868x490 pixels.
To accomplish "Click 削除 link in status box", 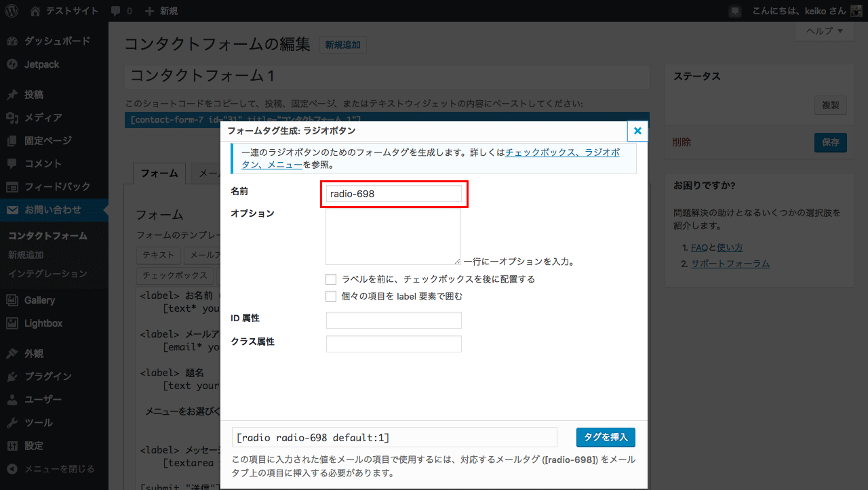I will pos(682,142).
